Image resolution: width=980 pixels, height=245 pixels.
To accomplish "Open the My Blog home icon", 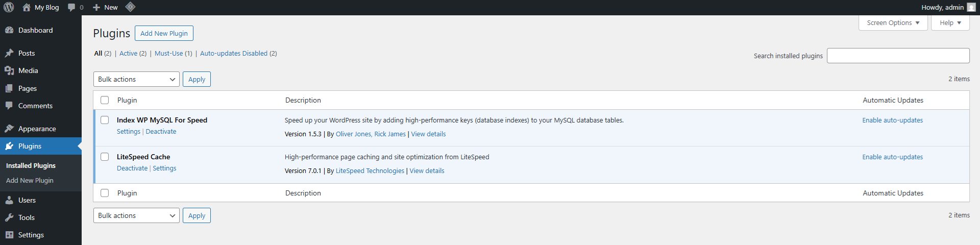I will pos(27,7).
